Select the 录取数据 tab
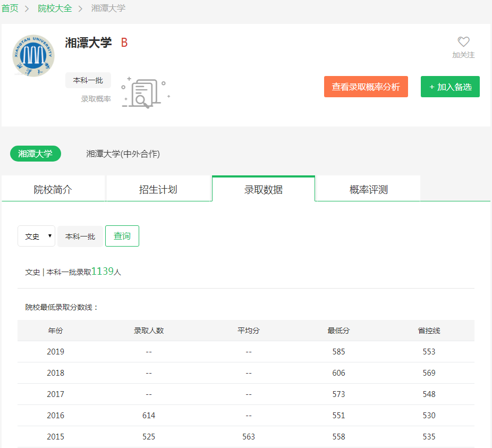The width and height of the screenshot is (492, 448). [264, 189]
